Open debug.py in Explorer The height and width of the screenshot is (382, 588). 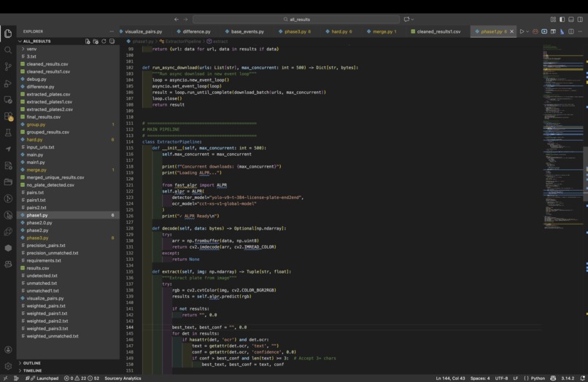click(x=36, y=79)
